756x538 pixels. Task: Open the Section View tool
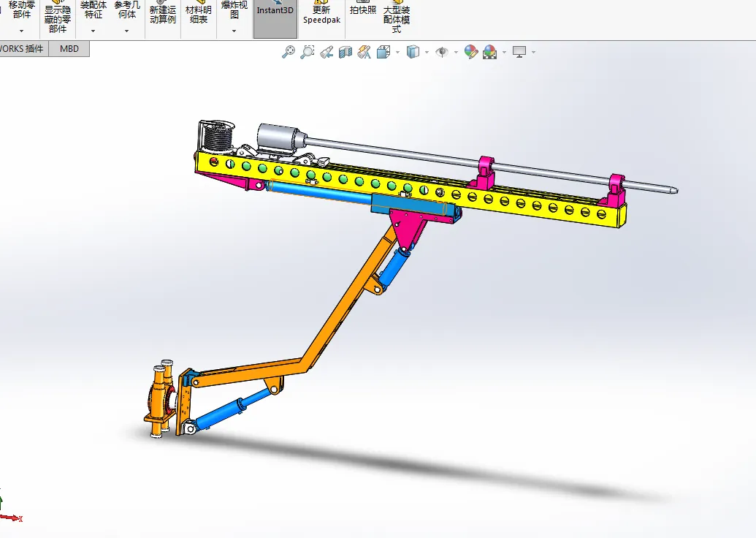(x=345, y=52)
